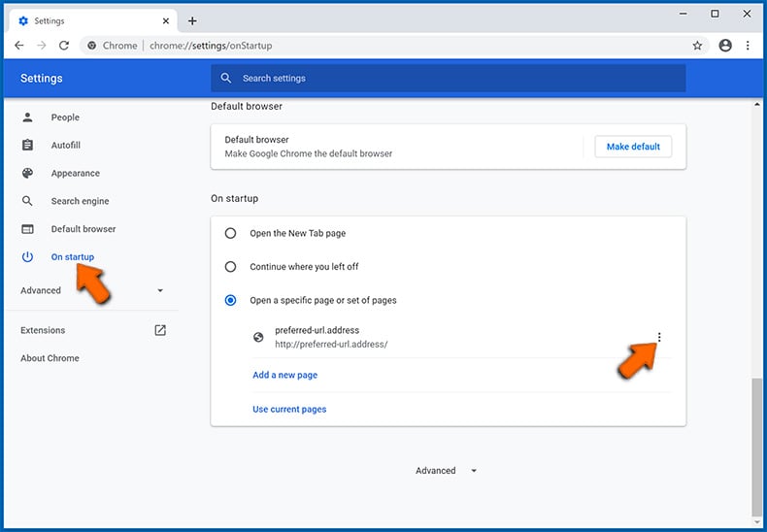The width and height of the screenshot is (767, 532).
Task: Click the Search engine magnifier icon in sidebar
Action: click(28, 201)
